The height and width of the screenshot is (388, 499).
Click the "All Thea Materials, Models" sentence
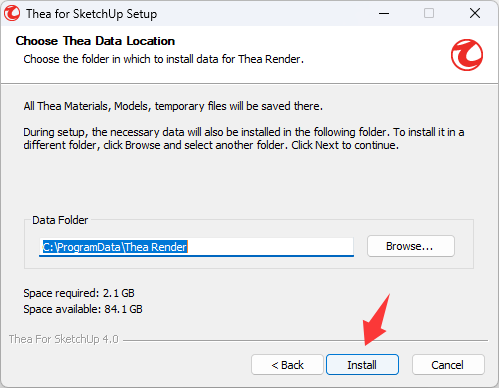point(173,106)
